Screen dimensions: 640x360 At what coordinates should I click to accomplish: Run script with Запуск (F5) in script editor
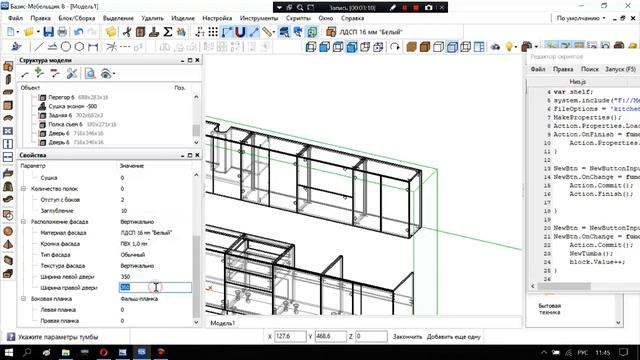coord(620,69)
